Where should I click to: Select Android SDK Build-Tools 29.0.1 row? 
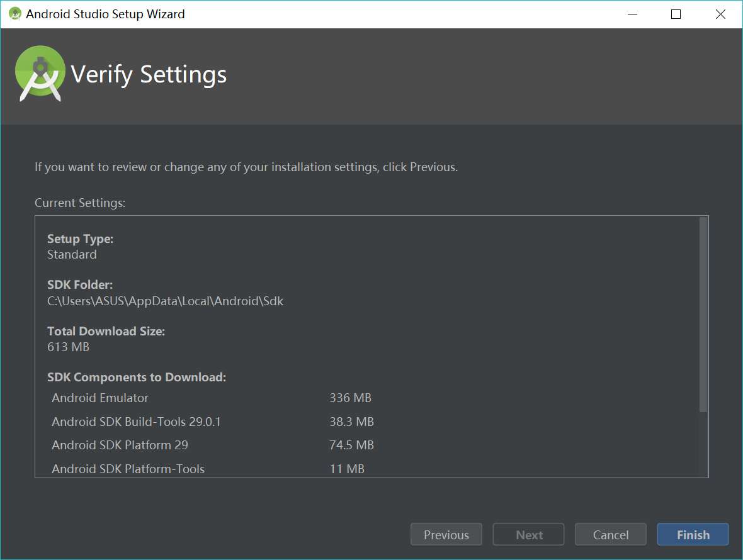pos(213,422)
